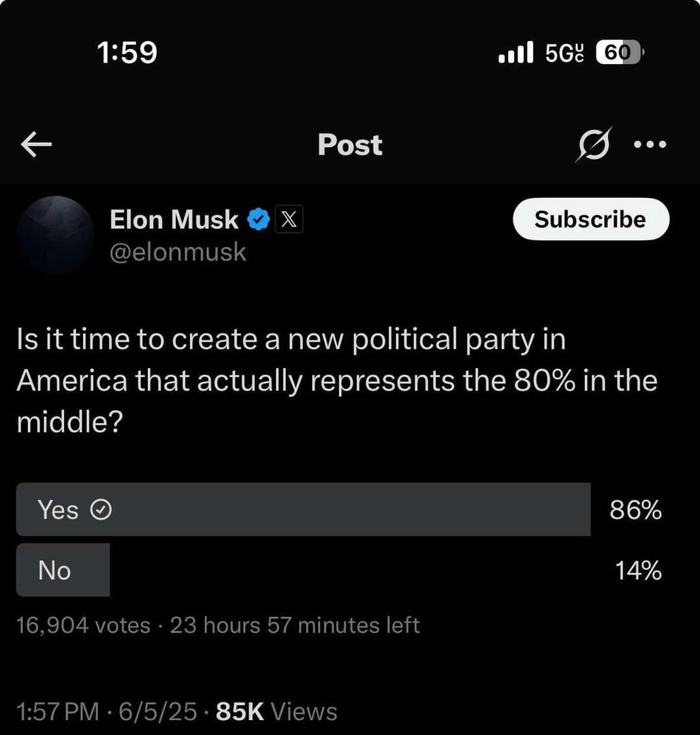This screenshot has width=700, height=735.
Task: View the 85K Views analytics
Action: pos(276,712)
